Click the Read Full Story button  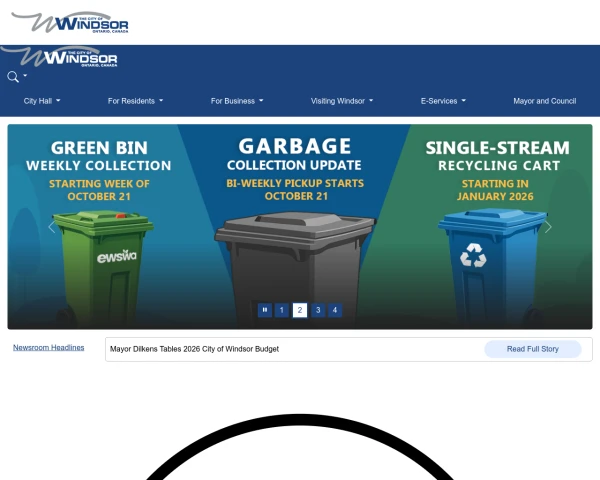tap(533, 349)
